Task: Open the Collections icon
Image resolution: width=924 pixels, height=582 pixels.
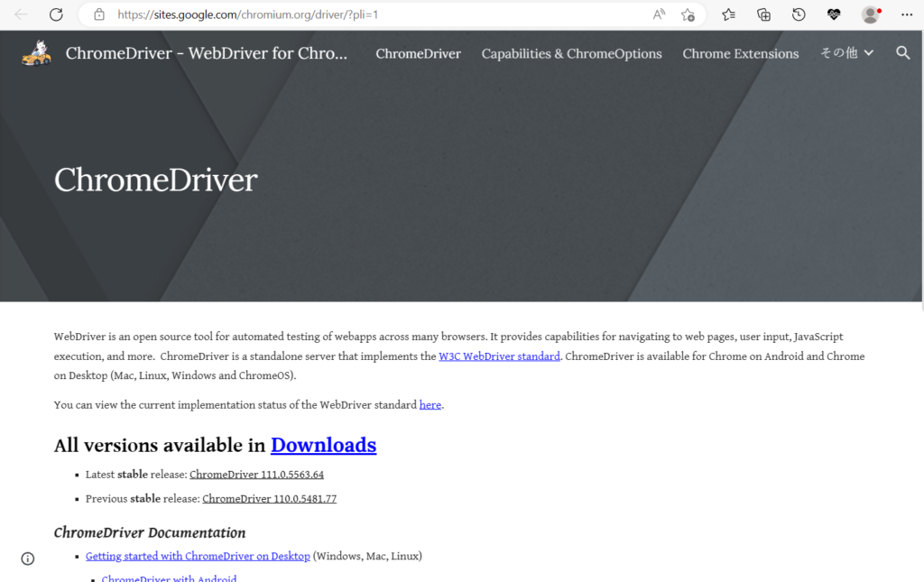Action: [763, 14]
